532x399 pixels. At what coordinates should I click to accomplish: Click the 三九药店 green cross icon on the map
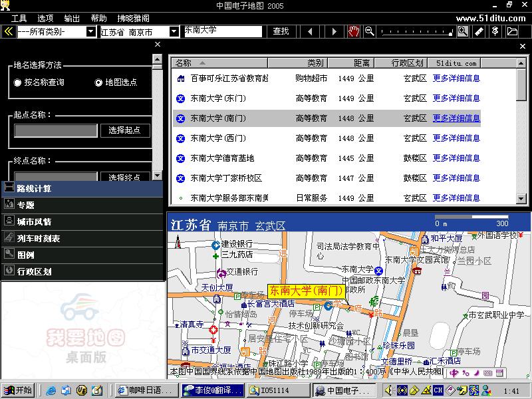pyautogui.click(x=215, y=256)
